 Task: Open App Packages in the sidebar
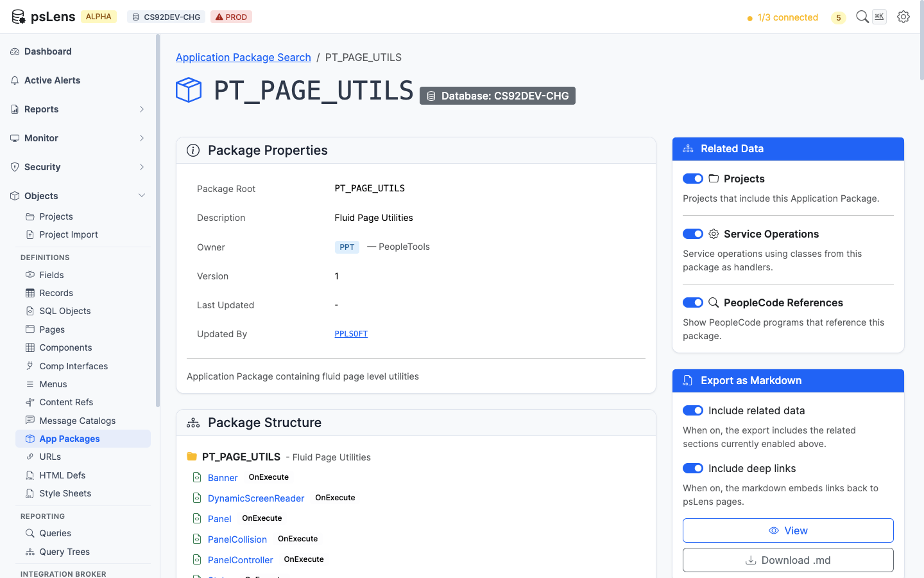point(83,439)
